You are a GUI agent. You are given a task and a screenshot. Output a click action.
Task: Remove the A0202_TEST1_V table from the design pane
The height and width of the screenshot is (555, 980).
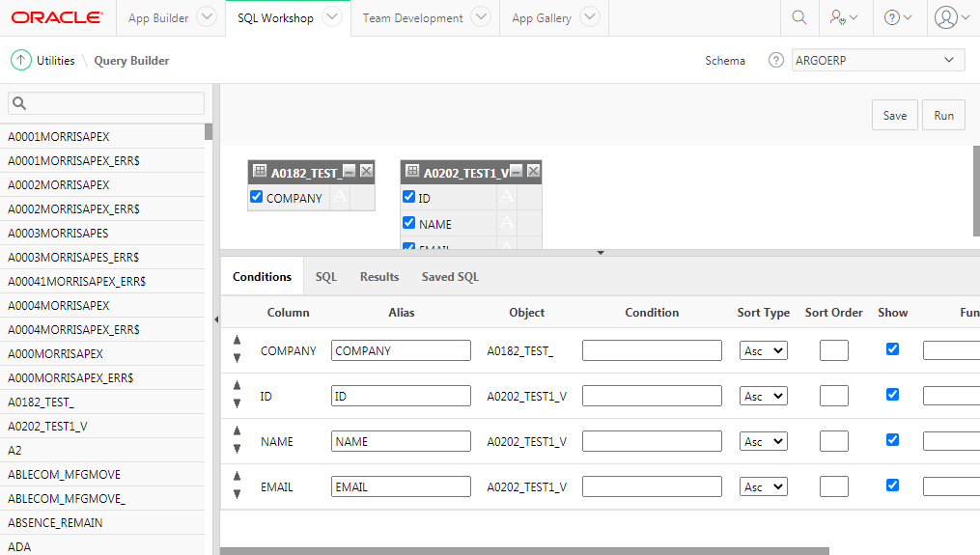[x=533, y=171]
